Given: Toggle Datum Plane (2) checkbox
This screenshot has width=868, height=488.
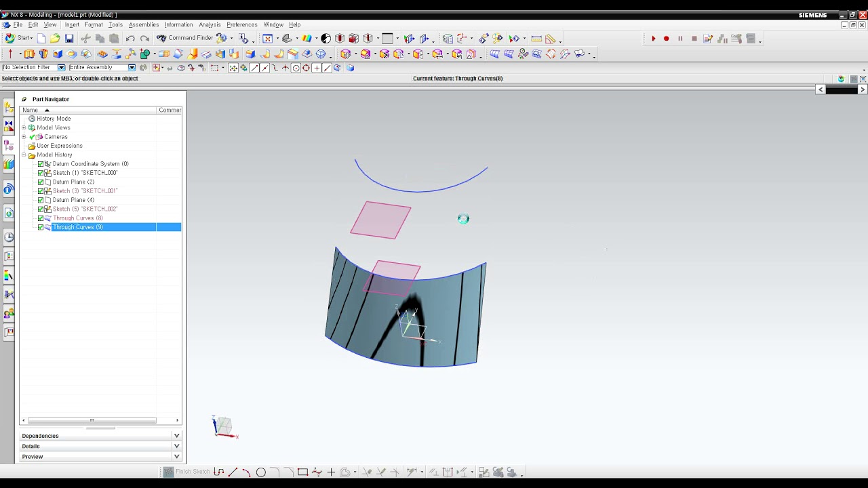Looking at the screenshot, I should (x=41, y=182).
